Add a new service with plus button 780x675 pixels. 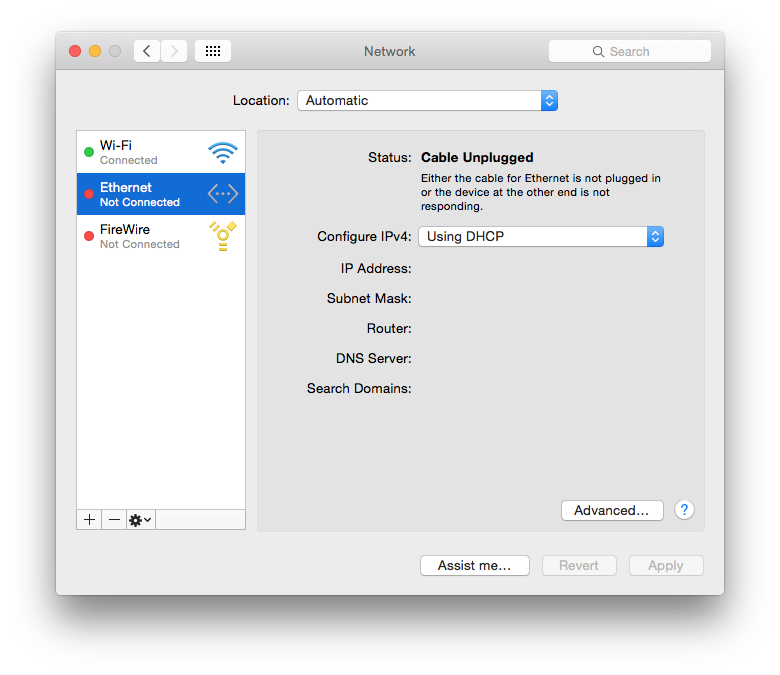pyautogui.click(x=90, y=520)
